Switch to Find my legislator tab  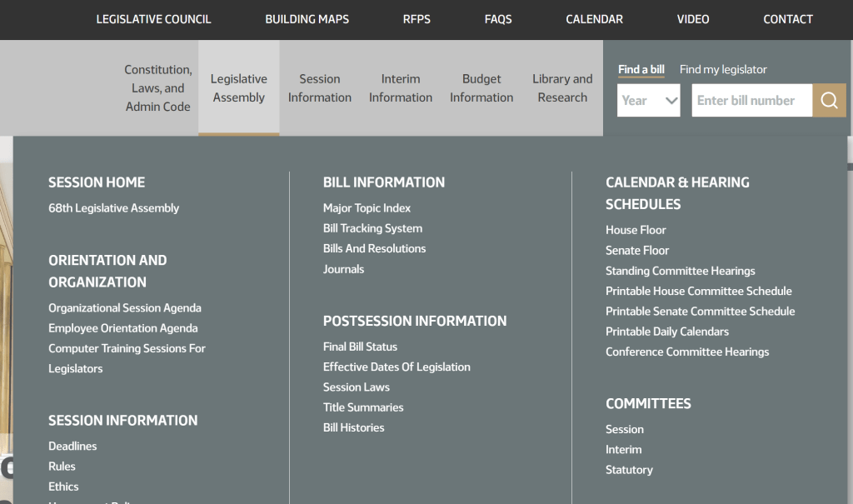coord(723,69)
